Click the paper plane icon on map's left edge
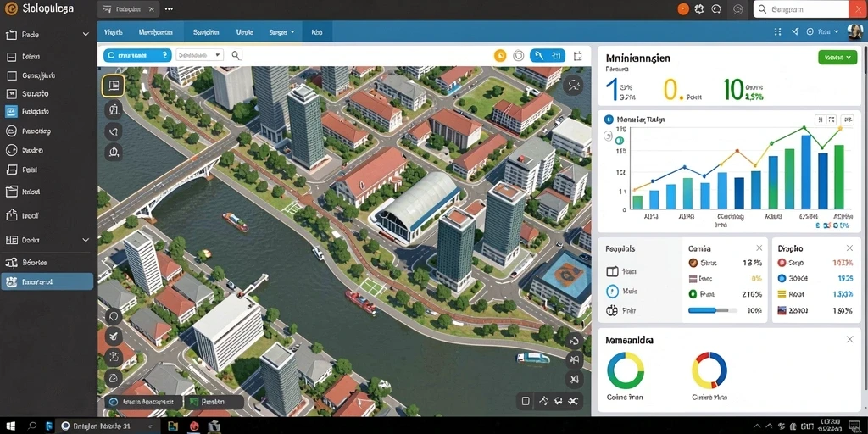This screenshot has width=868, height=434. point(114,336)
